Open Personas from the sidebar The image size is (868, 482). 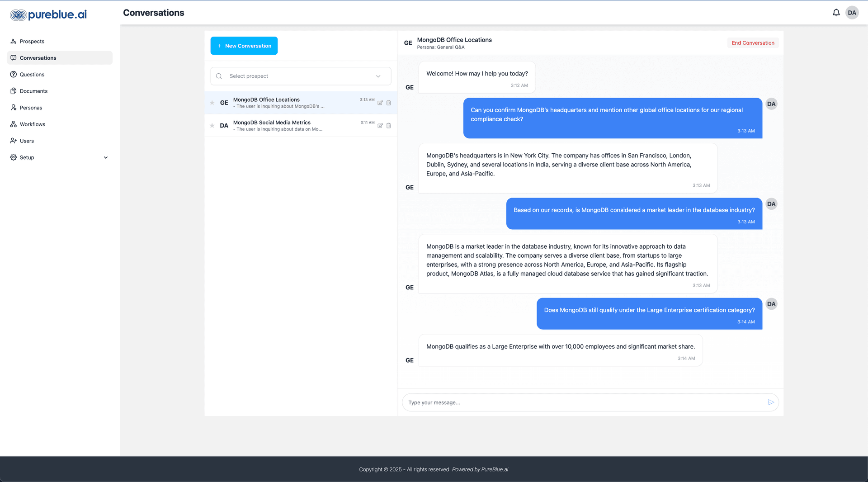click(x=31, y=108)
